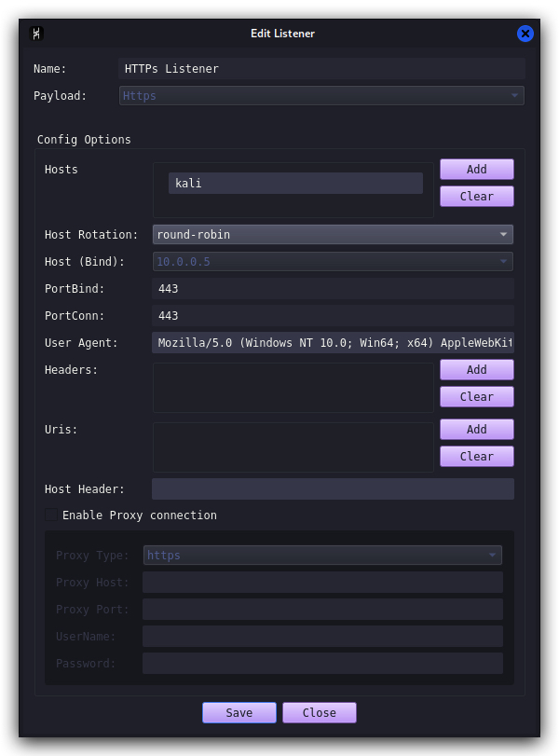Screen dimensions: 559x756
Task: Click the proxy UserName field
Action: [322, 636]
